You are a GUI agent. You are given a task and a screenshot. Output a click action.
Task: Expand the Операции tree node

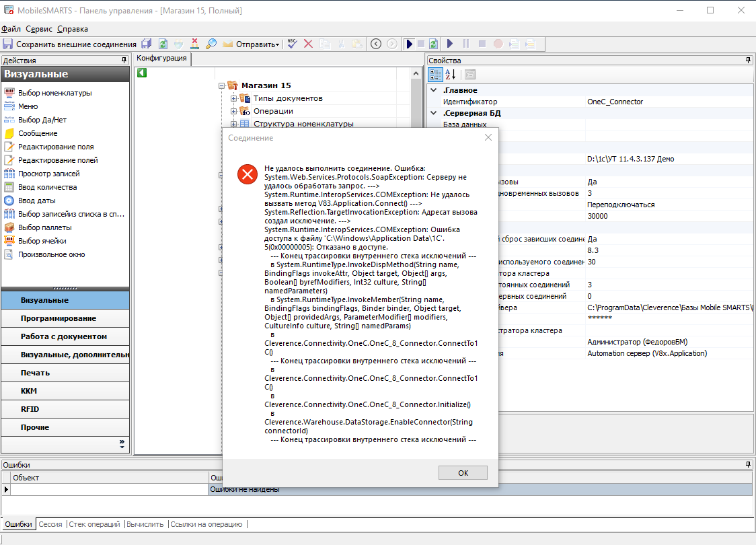(x=234, y=111)
